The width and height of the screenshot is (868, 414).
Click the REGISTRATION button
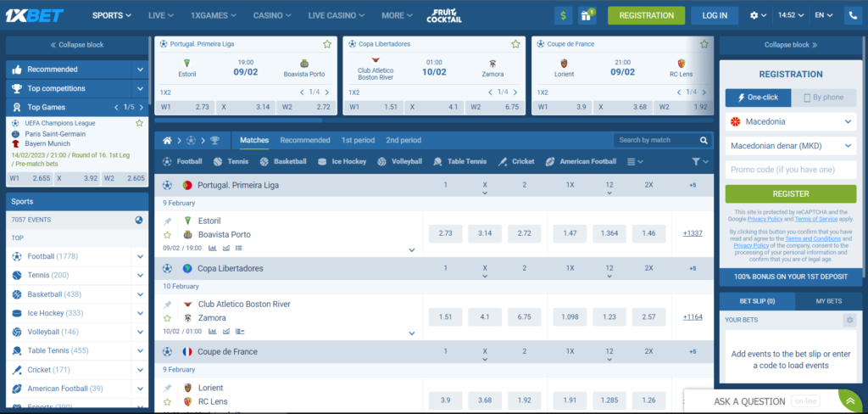point(646,15)
